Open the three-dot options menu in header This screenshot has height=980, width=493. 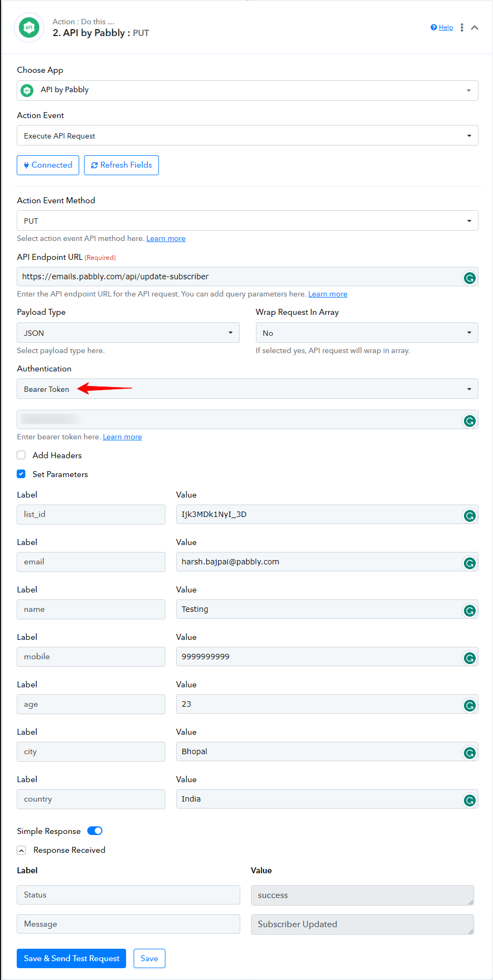(462, 27)
